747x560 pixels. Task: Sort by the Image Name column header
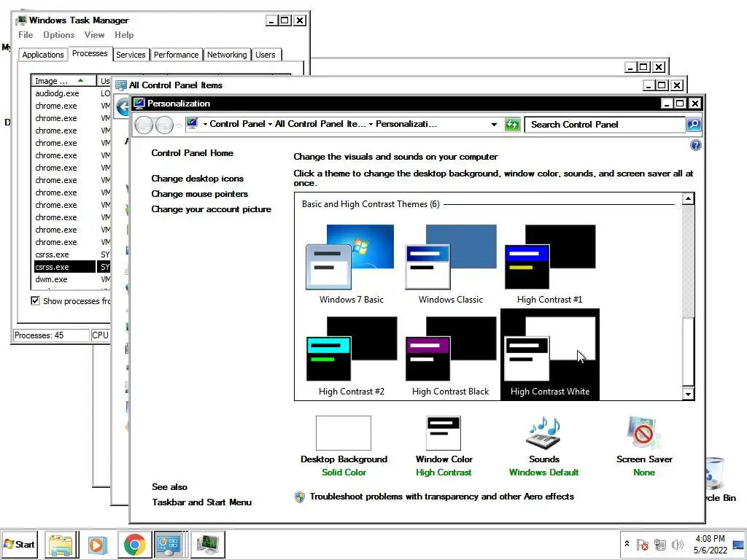tap(64, 81)
